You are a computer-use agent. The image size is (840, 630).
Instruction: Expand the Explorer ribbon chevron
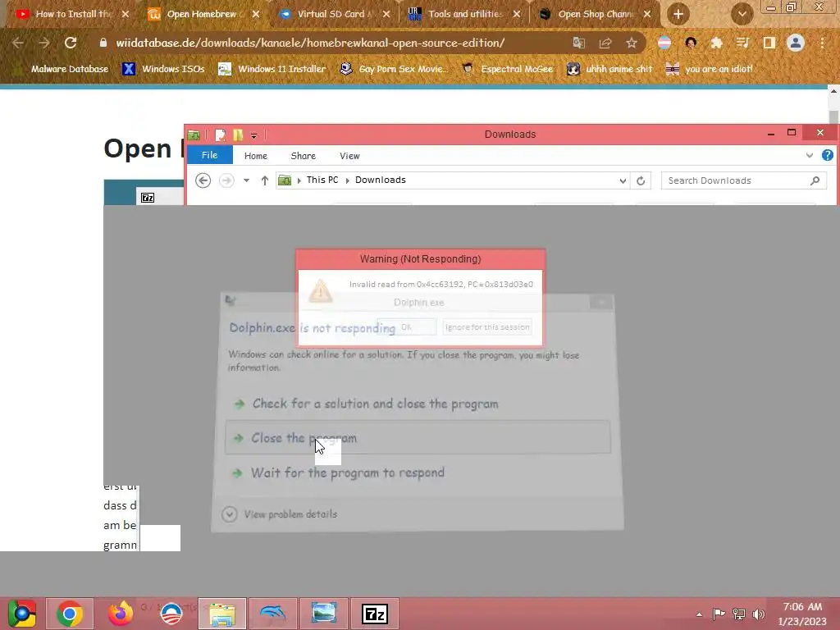pyautogui.click(x=810, y=155)
